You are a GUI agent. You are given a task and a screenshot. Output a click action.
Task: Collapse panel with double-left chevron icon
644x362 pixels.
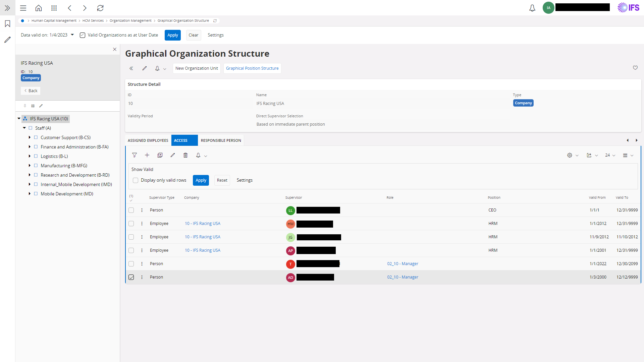point(131,68)
